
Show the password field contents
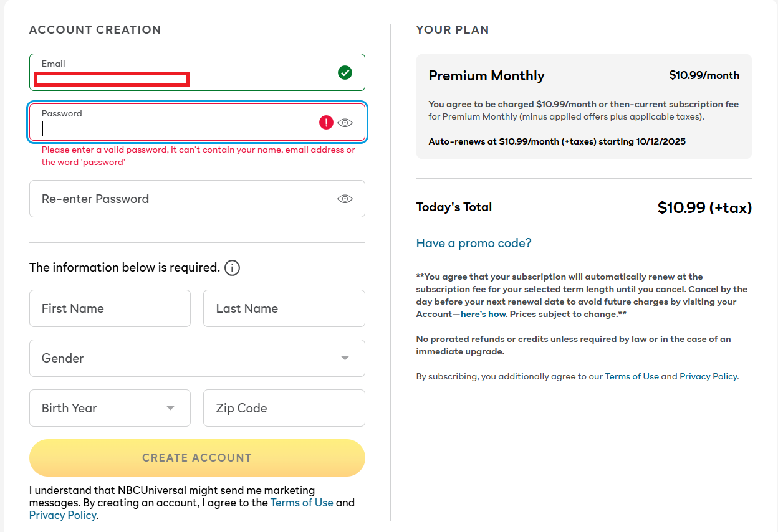point(345,123)
